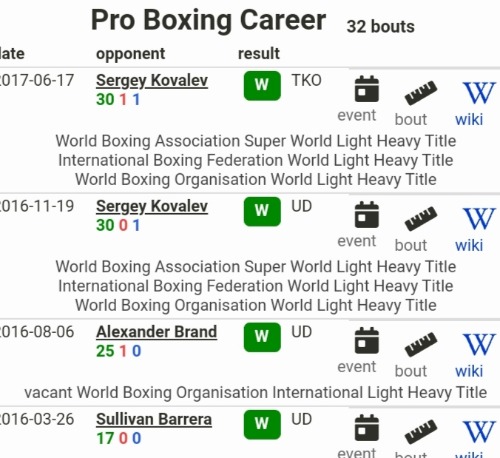Click bout ruler icon for Alexander Brand fight

421,344
